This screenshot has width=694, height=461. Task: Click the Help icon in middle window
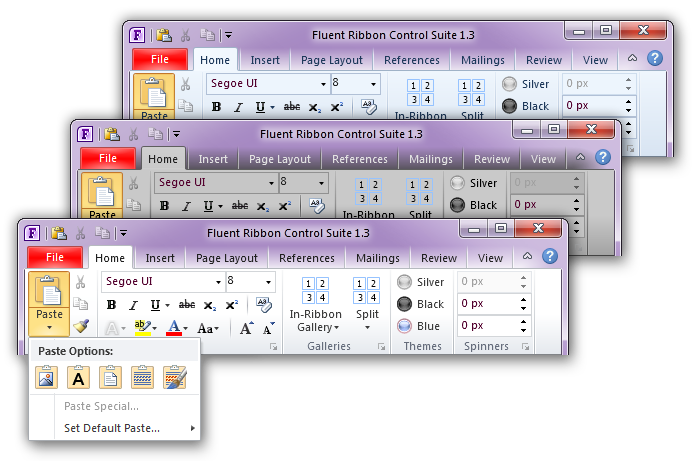click(x=602, y=157)
